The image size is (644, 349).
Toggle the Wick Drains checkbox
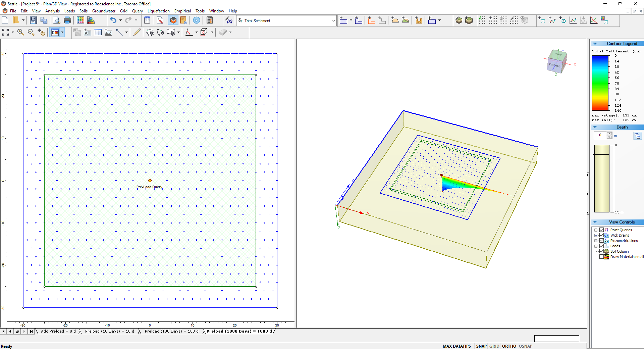pos(601,235)
